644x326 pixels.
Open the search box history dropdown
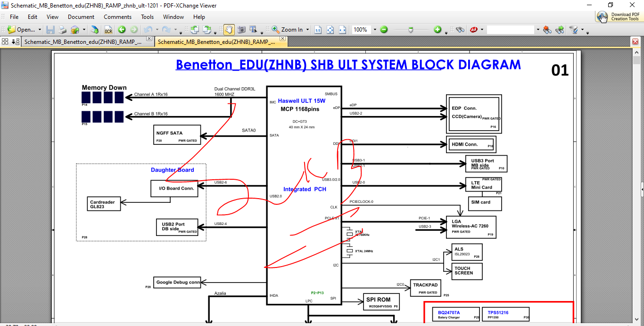point(537,30)
